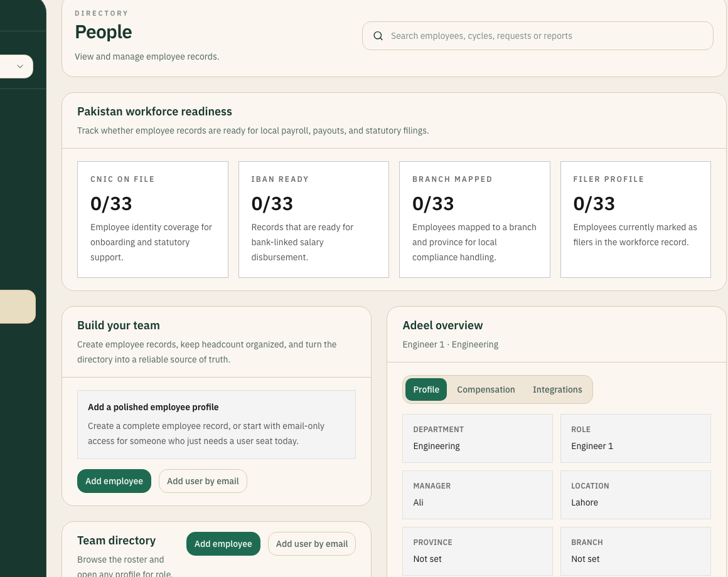728x577 pixels.
Task: Switch to the Compensation tab
Action: pos(486,389)
